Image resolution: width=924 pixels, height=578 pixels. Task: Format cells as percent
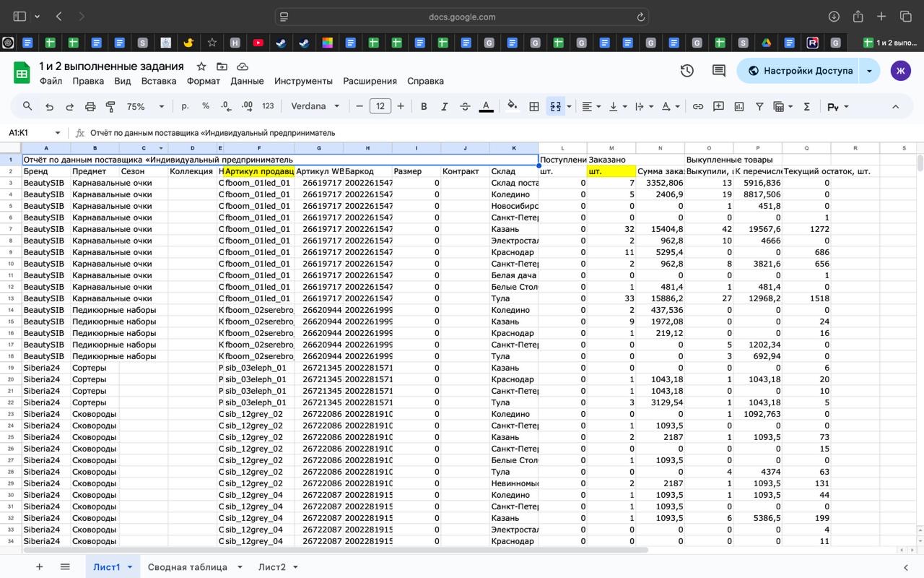point(206,106)
